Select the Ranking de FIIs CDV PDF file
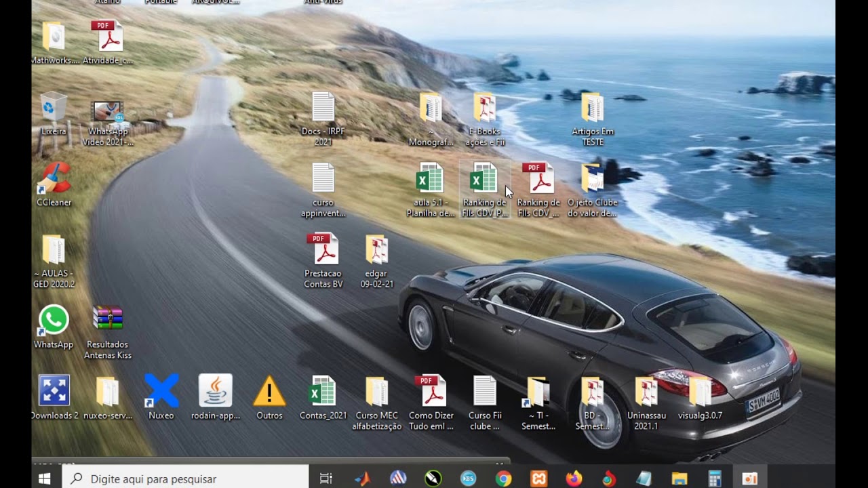 [538, 179]
